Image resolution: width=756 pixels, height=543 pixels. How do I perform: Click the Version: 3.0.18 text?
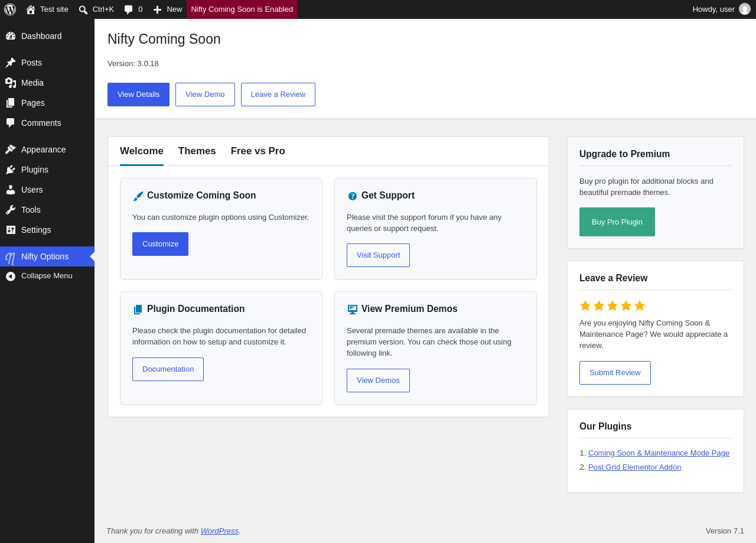point(133,64)
